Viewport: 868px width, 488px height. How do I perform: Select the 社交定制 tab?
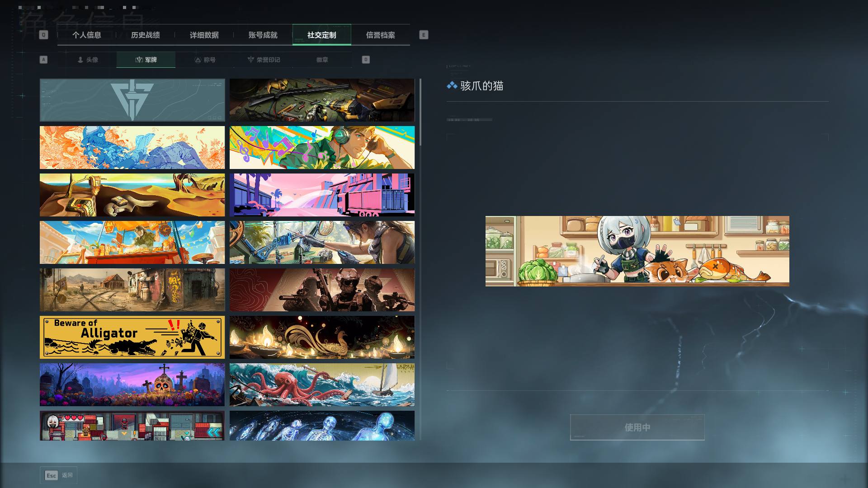click(x=321, y=35)
